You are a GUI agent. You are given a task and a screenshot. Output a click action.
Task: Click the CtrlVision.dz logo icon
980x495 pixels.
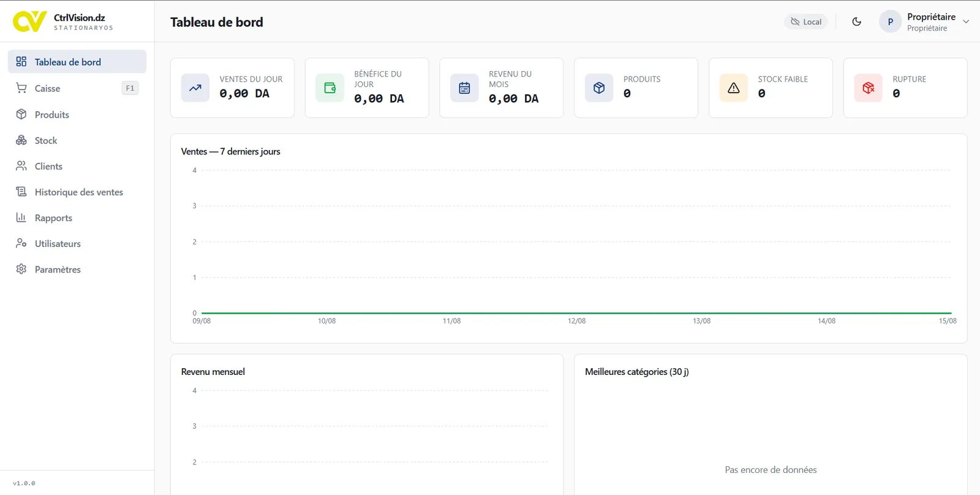[x=29, y=21]
